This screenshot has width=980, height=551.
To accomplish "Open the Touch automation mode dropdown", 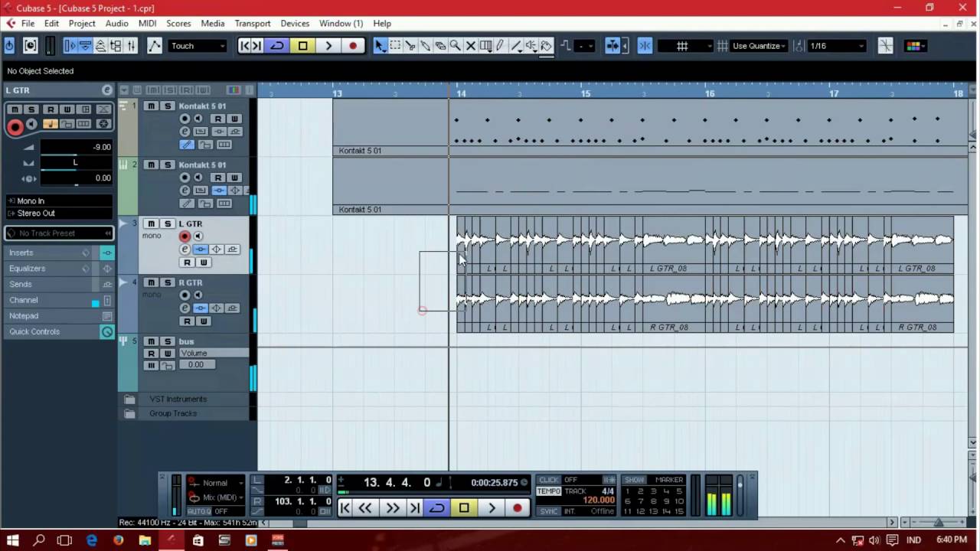I will click(198, 46).
